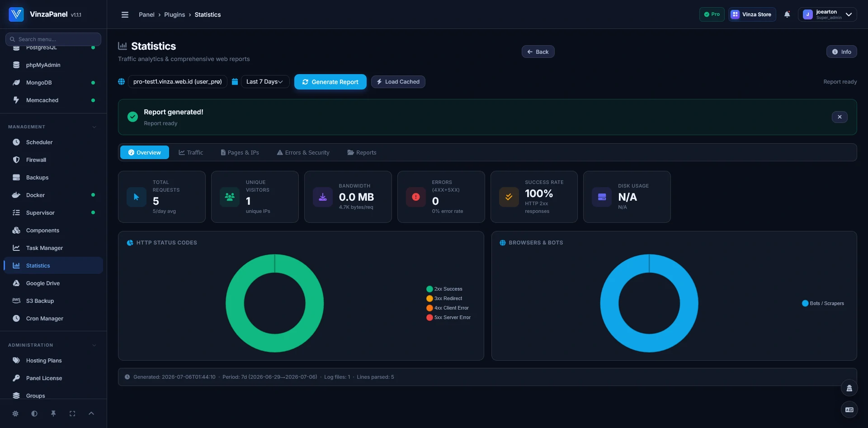The image size is (868, 428).
Task: Collapse the MANAGEMENT section
Action: (53, 127)
